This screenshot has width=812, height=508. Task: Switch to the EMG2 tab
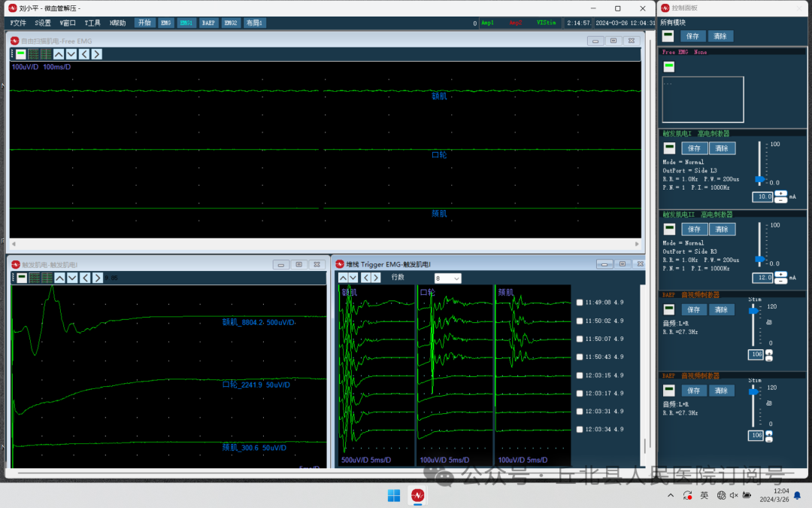point(231,23)
